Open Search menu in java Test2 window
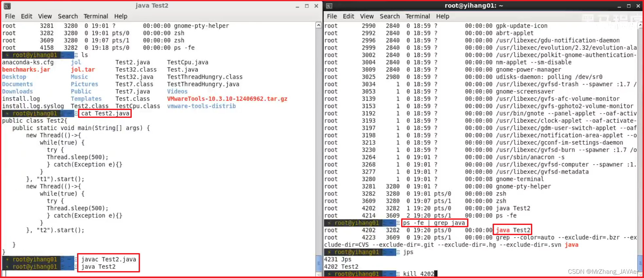This screenshot has height=278, width=644. (x=68, y=16)
